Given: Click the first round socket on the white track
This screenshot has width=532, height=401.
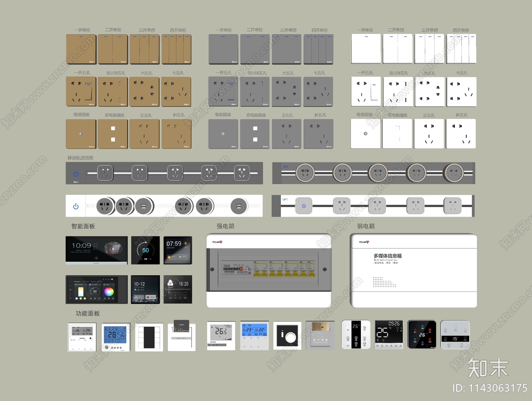Looking at the screenshot, I should tap(105, 206).
